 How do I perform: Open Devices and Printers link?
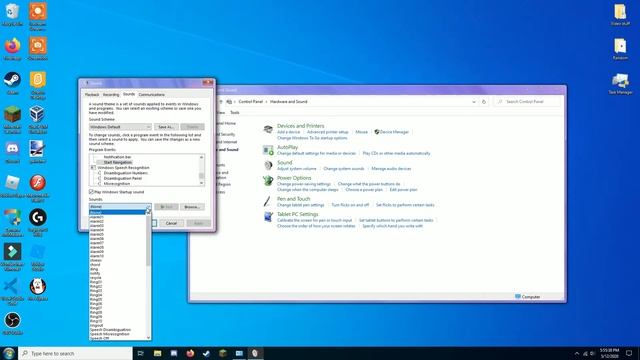300,126
